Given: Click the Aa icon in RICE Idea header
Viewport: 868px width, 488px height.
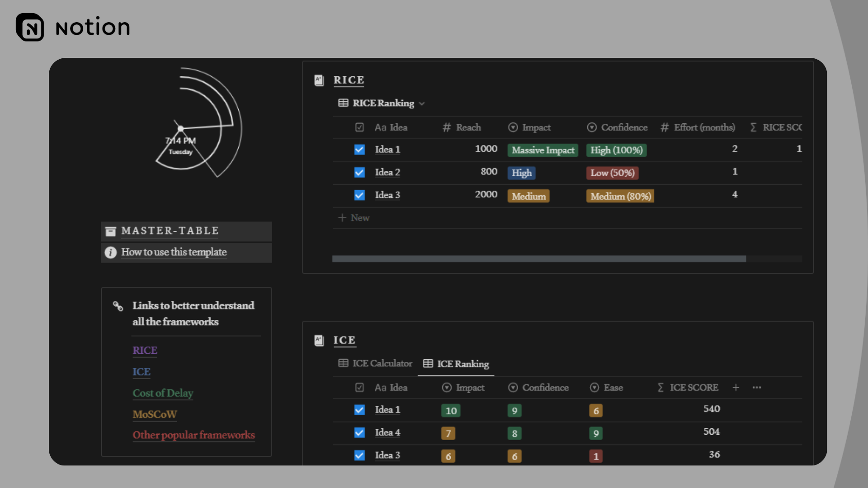Looking at the screenshot, I should tap(381, 128).
